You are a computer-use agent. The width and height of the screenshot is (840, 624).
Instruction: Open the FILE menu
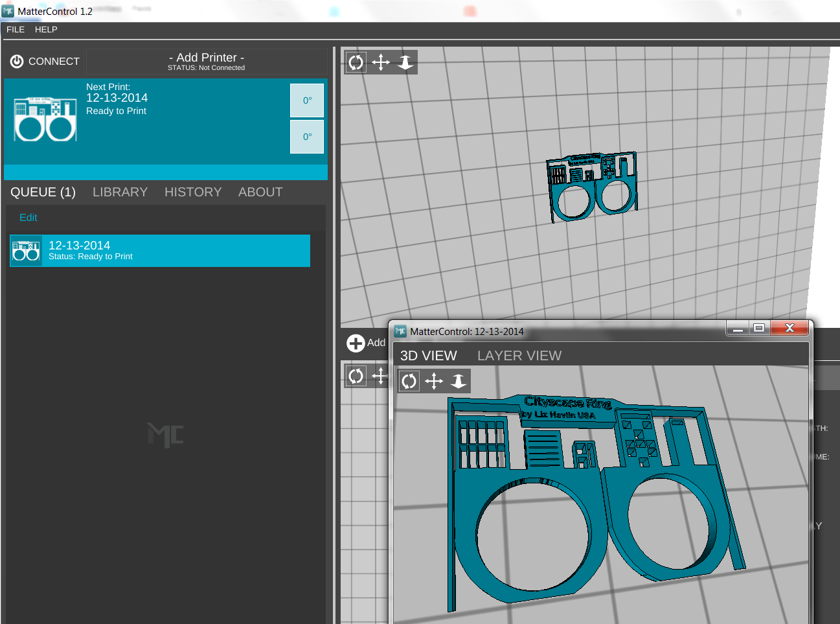click(16, 29)
